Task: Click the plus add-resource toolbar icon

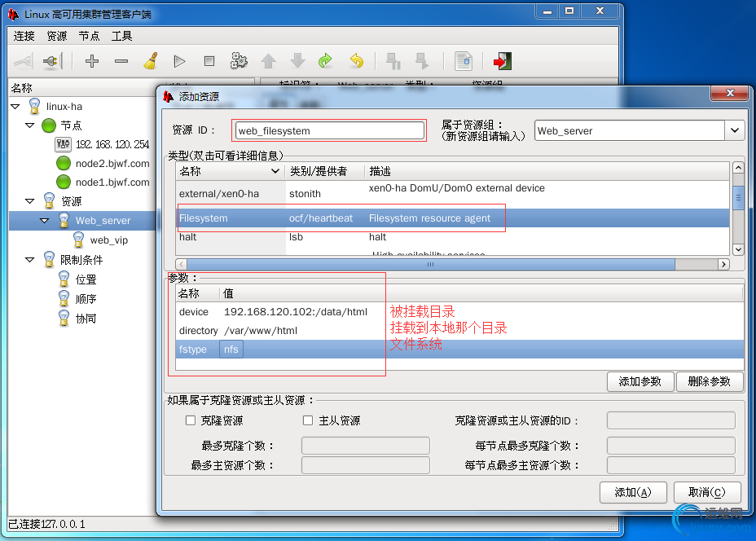Action: [x=91, y=61]
